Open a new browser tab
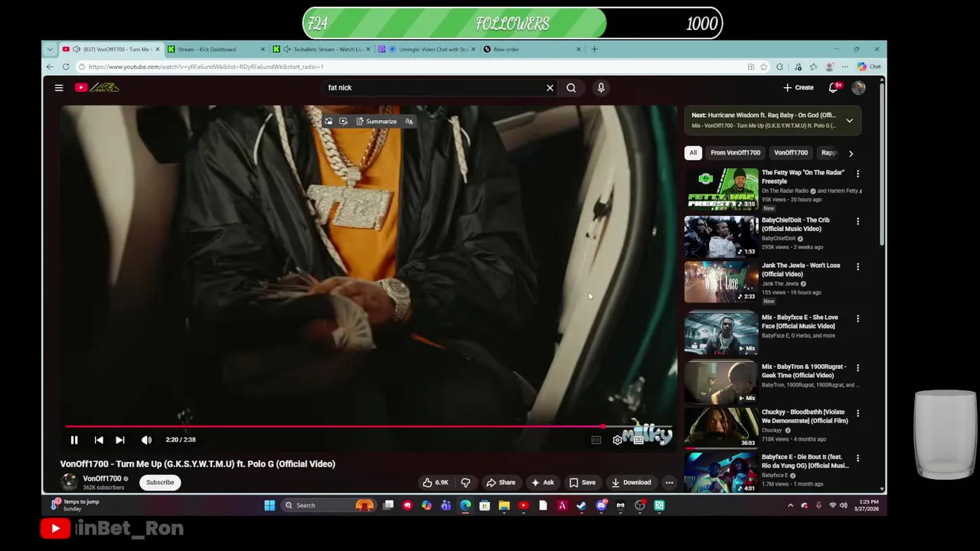980x551 pixels. tap(594, 49)
